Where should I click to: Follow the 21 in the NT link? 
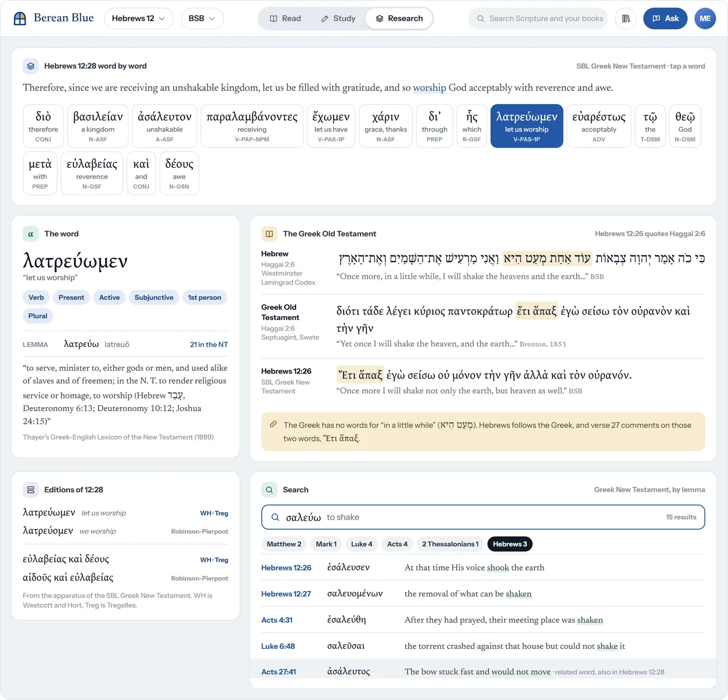pyautogui.click(x=209, y=344)
